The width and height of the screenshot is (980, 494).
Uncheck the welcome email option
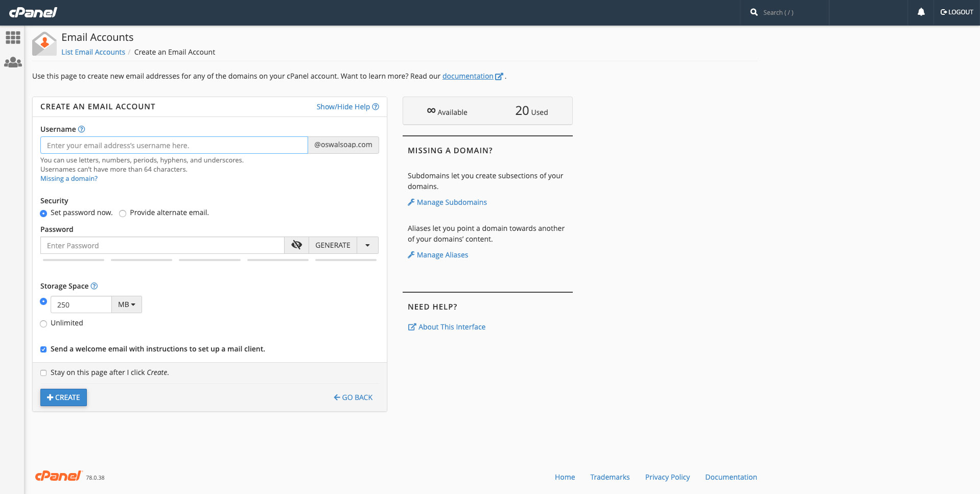[43, 349]
